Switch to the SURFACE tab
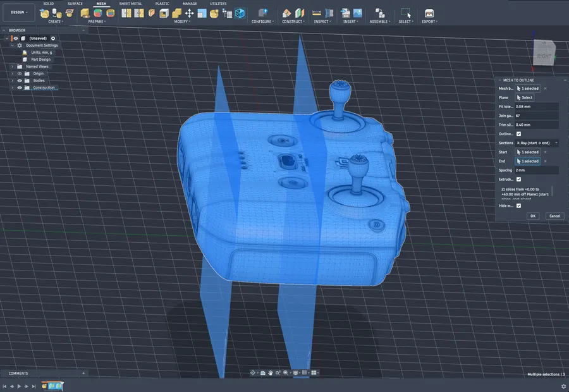Screen dimensions: 569x392 [75, 4]
